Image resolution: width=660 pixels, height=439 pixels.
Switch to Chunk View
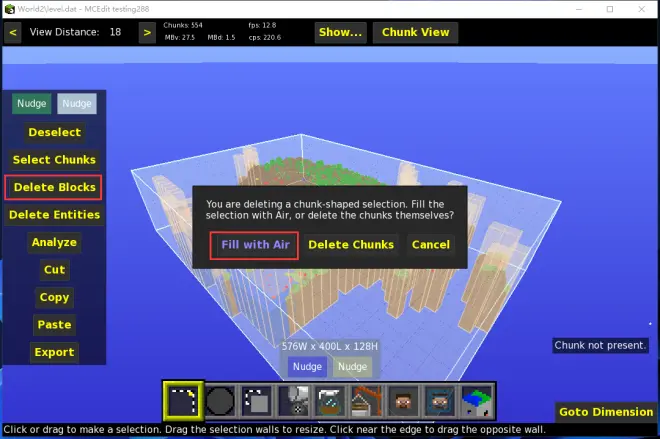point(415,32)
